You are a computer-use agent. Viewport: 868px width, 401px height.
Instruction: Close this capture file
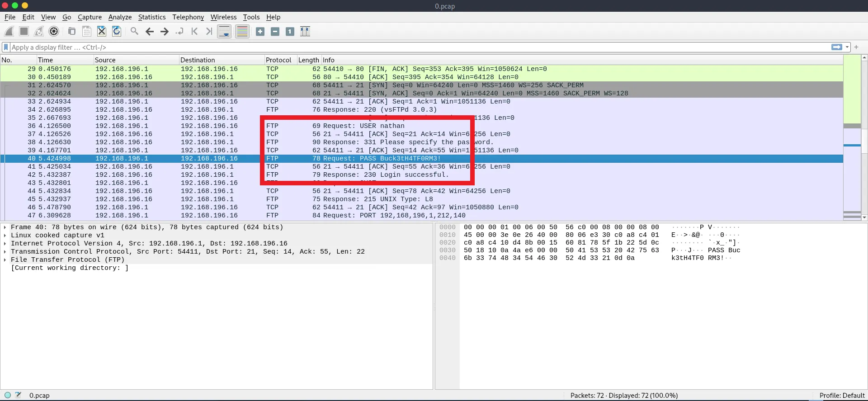[102, 32]
